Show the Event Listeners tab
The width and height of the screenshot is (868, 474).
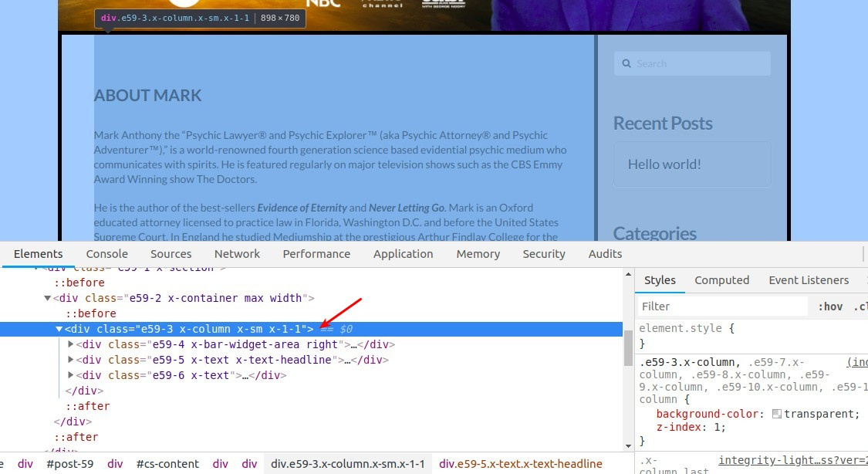(x=809, y=280)
